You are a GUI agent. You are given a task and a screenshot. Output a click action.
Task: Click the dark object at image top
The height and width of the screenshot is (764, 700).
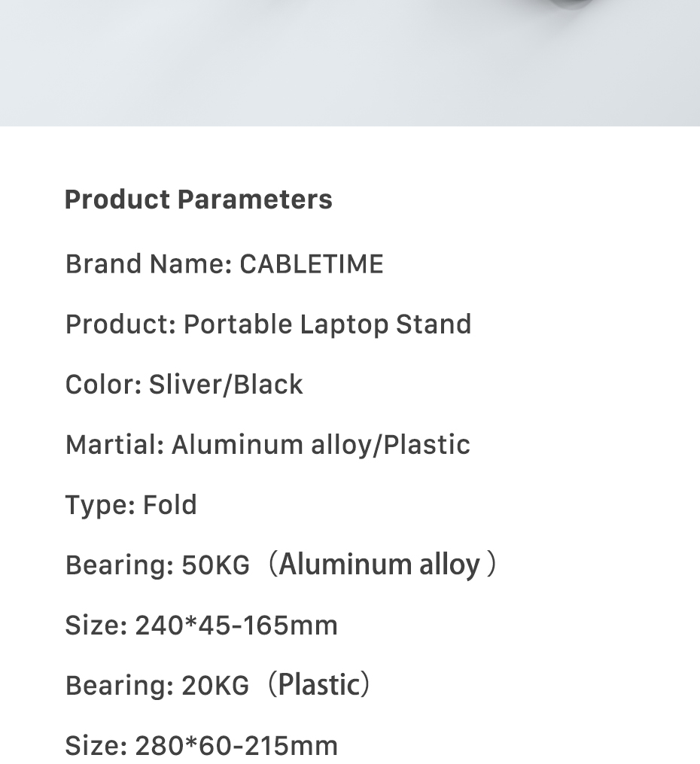(571, 4)
